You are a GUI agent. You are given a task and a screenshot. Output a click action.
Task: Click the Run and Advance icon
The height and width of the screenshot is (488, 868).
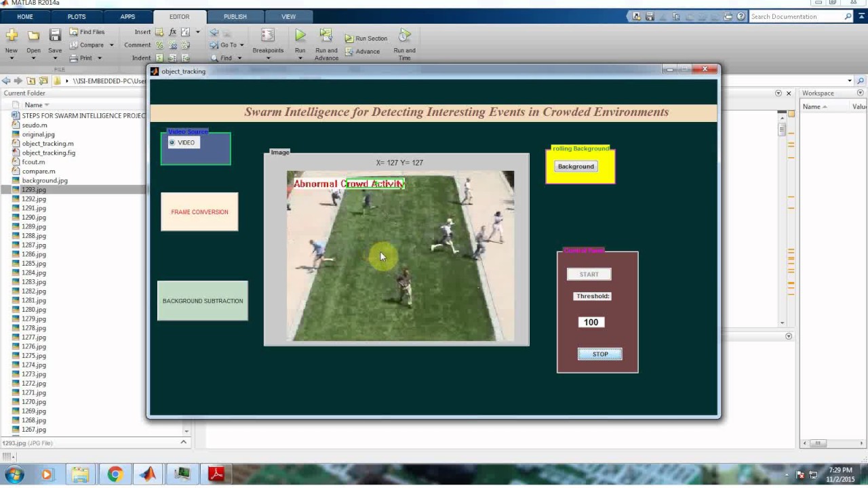point(326,35)
